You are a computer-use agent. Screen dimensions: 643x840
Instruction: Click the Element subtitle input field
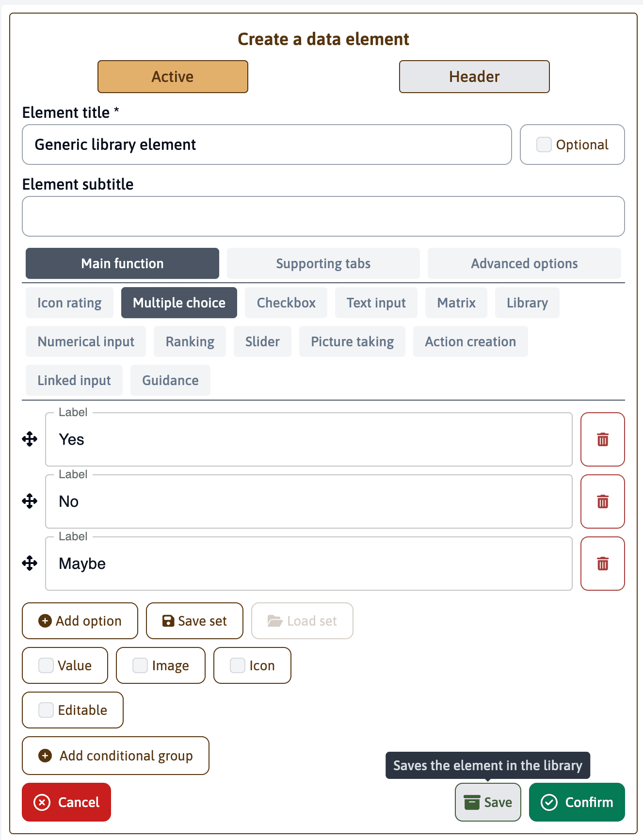pos(323,216)
